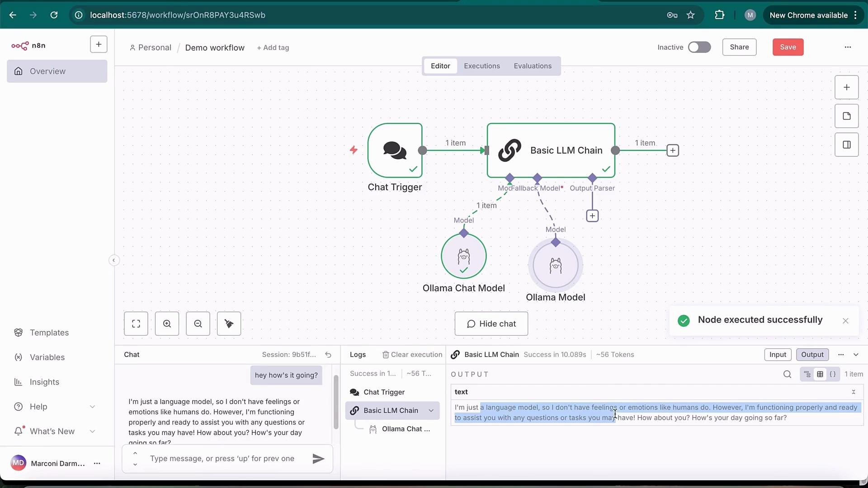Click Clear execution
This screenshot has height=488, width=868.
[412, 355]
